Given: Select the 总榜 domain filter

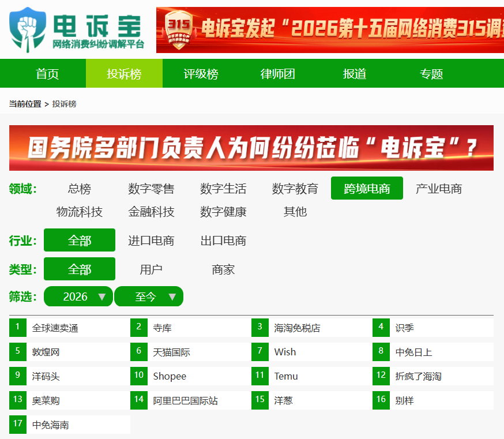Looking at the screenshot, I should click(x=80, y=189).
